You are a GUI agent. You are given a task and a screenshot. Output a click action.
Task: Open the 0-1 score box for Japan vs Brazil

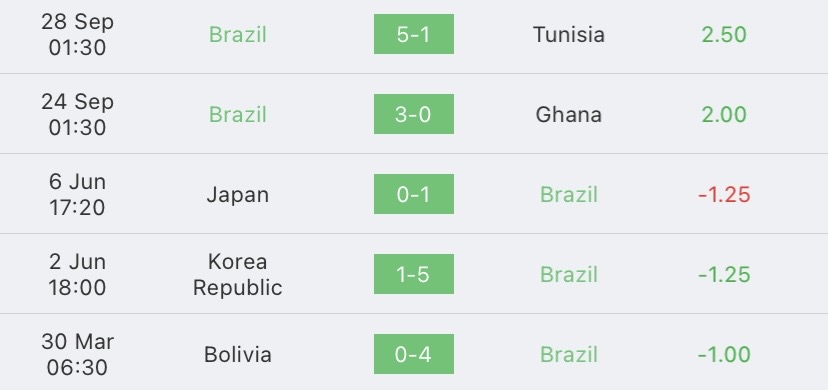coord(413,194)
